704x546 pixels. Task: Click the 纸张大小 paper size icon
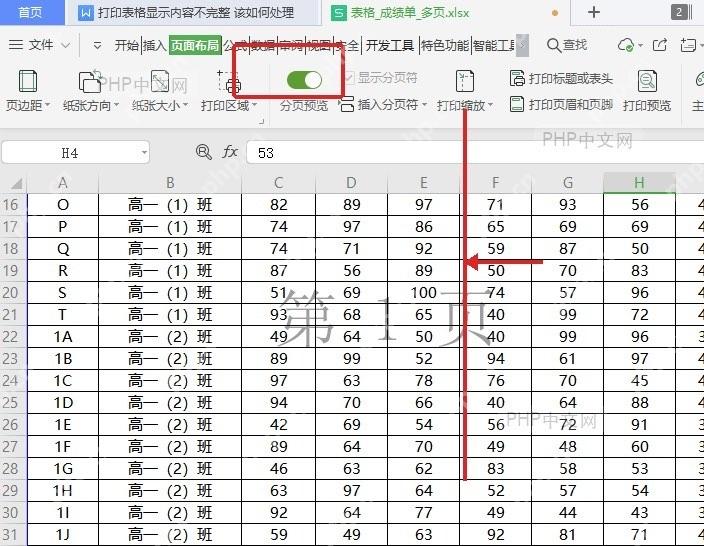click(x=159, y=81)
